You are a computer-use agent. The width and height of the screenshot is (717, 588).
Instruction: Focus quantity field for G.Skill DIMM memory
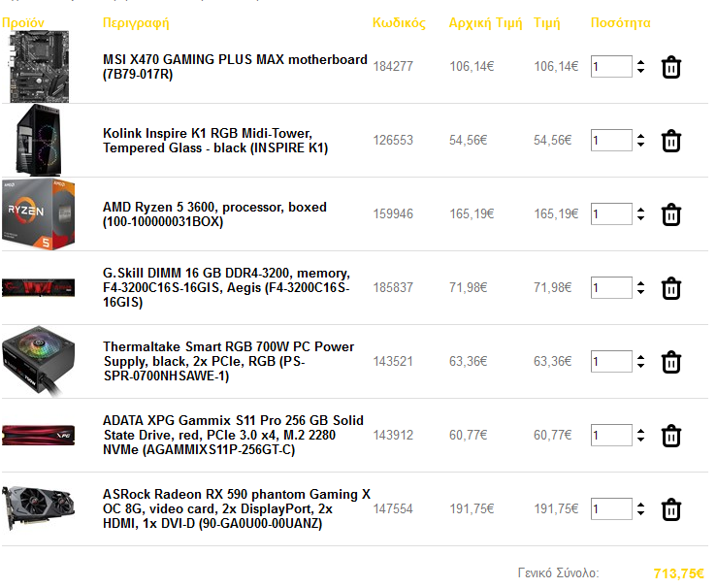pos(611,287)
